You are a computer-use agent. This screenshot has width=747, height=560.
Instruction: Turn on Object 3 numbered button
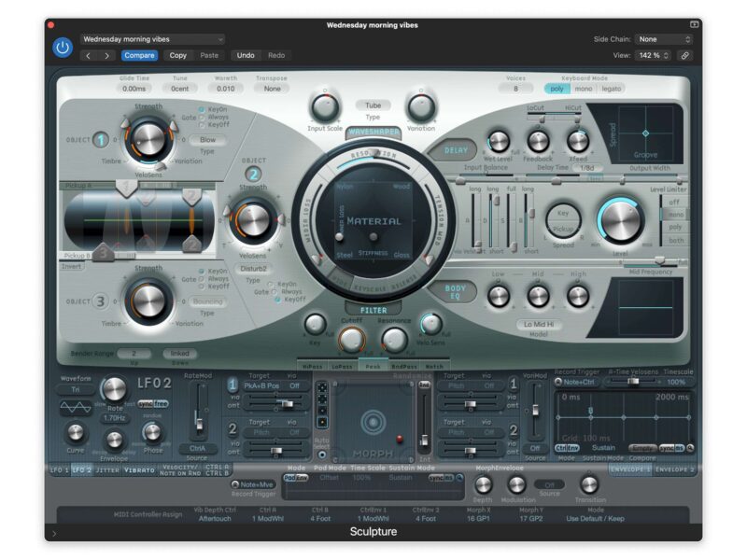[101, 301]
